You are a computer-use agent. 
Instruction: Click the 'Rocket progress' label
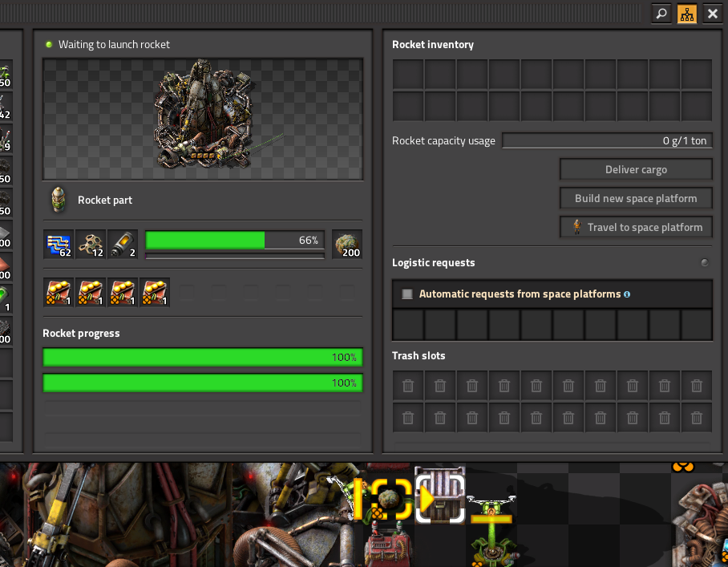tap(81, 334)
